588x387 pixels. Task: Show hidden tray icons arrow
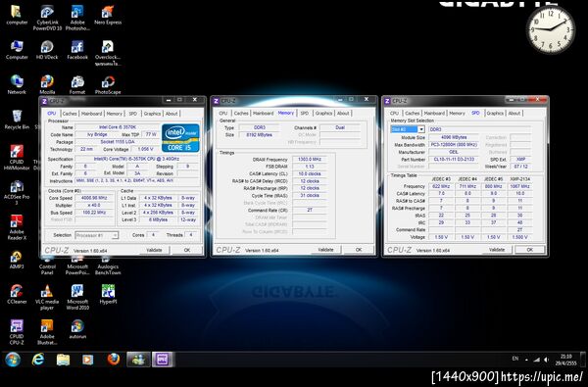pyautogui.click(x=526, y=360)
